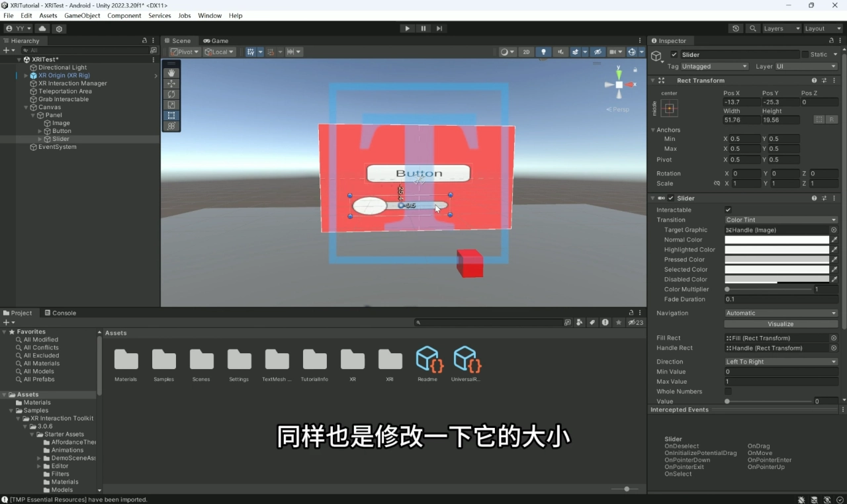Open the cloud services icon
This screenshot has height=504, width=847.
[x=42, y=28]
